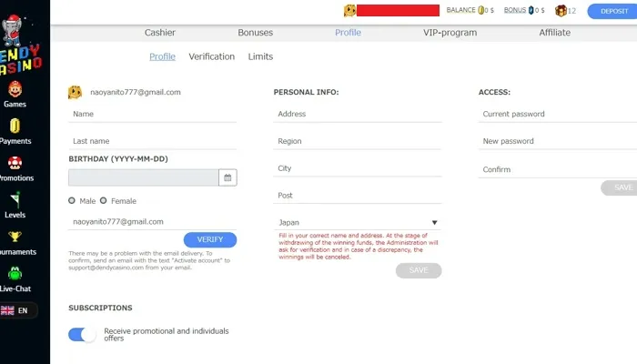Click the Dendy Casino logo
This screenshot has height=364, width=637.
tap(20, 43)
